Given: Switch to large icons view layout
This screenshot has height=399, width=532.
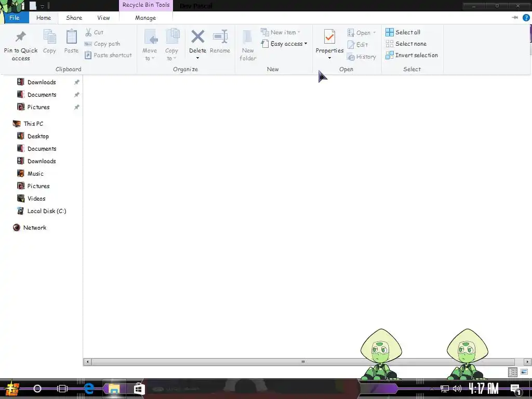Looking at the screenshot, I should pyautogui.click(x=524, y=372).
